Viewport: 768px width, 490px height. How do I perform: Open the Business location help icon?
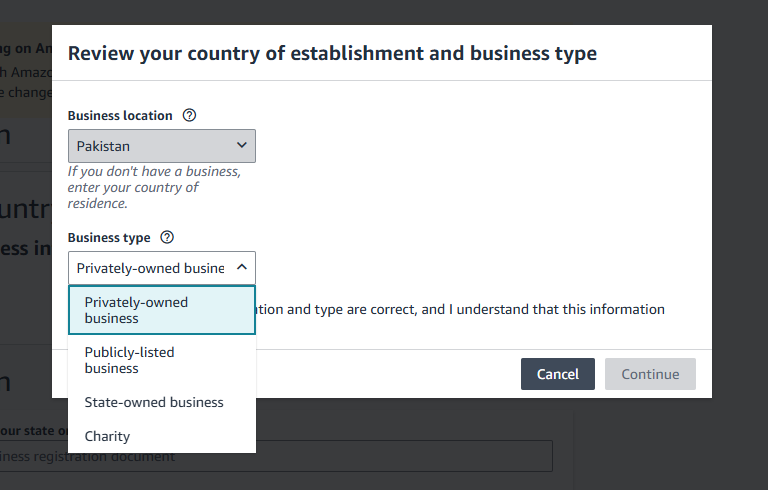(189, 115)
